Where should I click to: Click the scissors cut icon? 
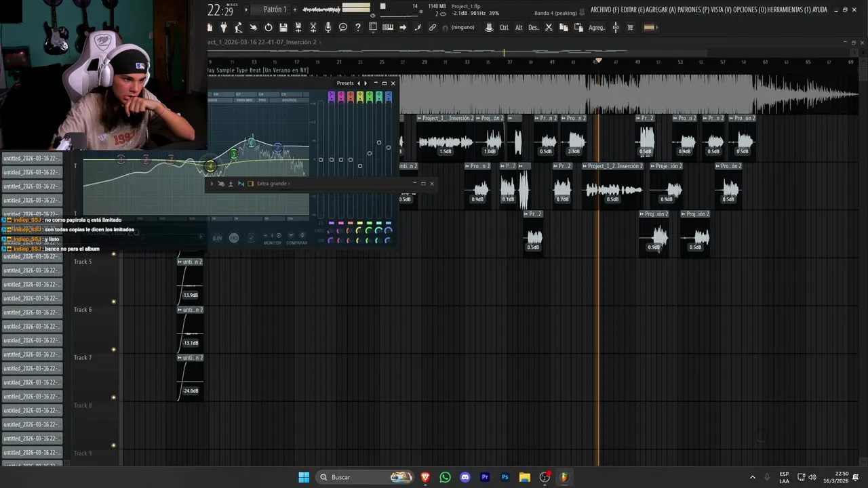click(x=549, y=27)
